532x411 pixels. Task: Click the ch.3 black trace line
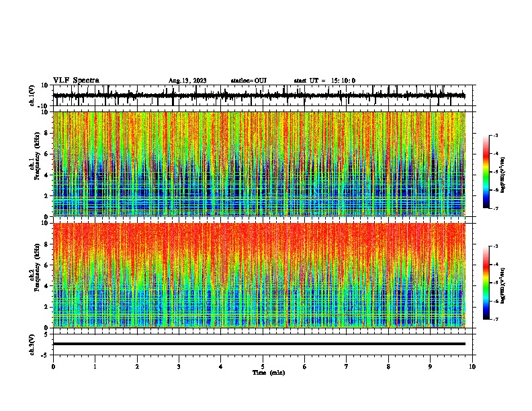click(259, 344)
